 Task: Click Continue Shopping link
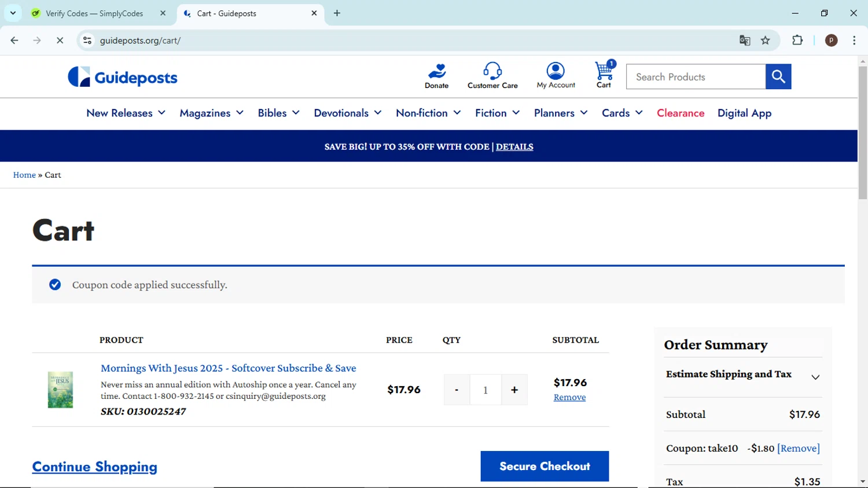[x=95, y=467]
